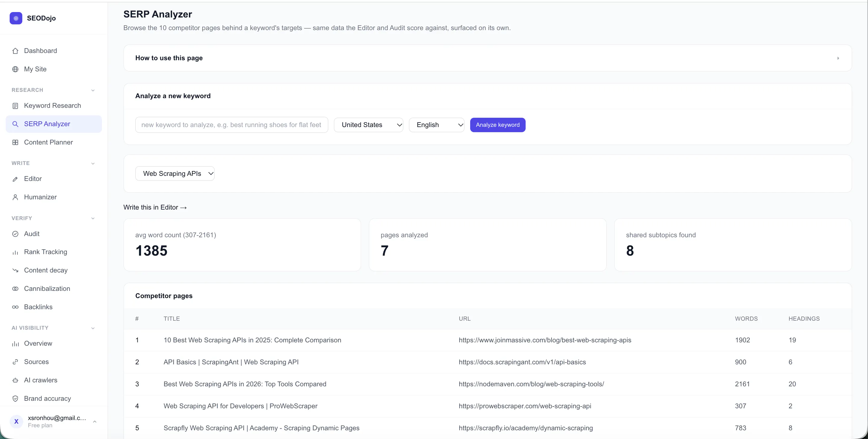Select the API Basics ScrapingAnt title
This screenshot has width=868, height=439.
click(x=231, y=362)
